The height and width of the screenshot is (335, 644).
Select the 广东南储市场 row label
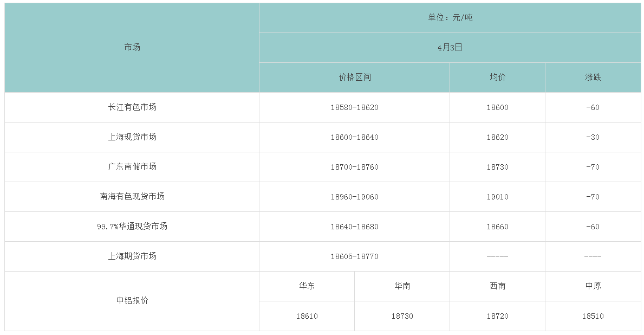point(132,167)
